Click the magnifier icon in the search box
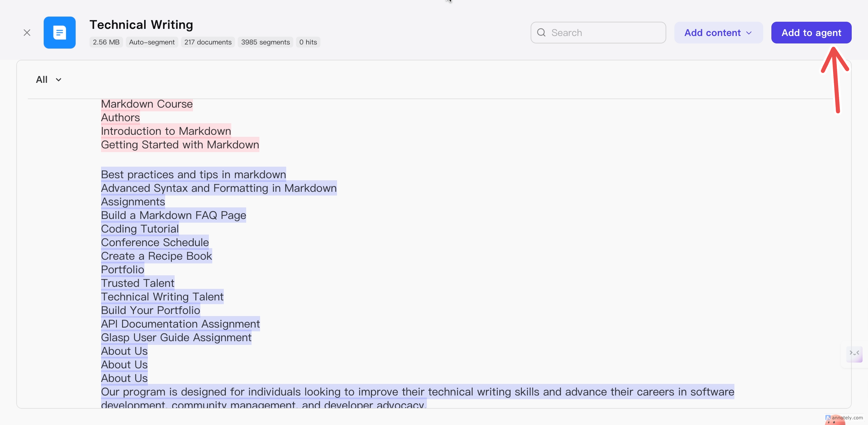The height and width of the screenshot is (425, 868). click(x=541, y=33)
